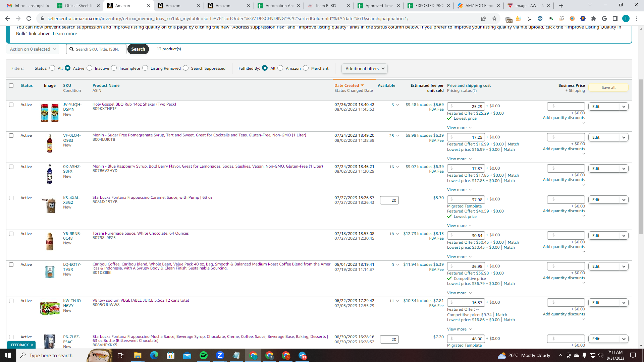Close the Feedback widget
This screenshot has width=644, height=362.
click(x=32, y=345)
